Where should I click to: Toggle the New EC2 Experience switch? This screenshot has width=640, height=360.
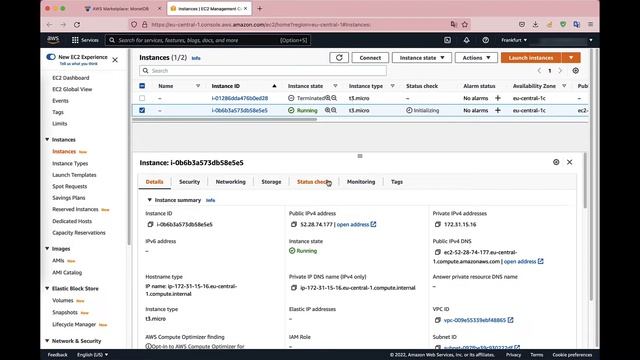coord(51,57)
